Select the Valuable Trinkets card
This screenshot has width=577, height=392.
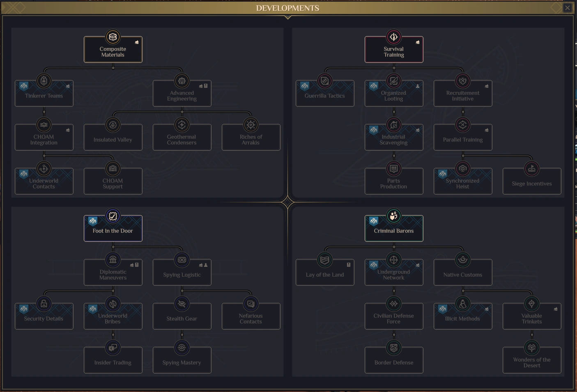coord(532,316)
